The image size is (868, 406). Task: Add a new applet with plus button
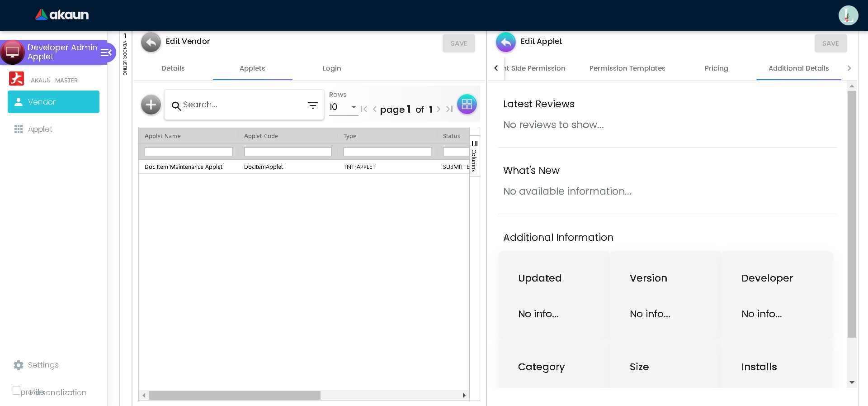151,105
